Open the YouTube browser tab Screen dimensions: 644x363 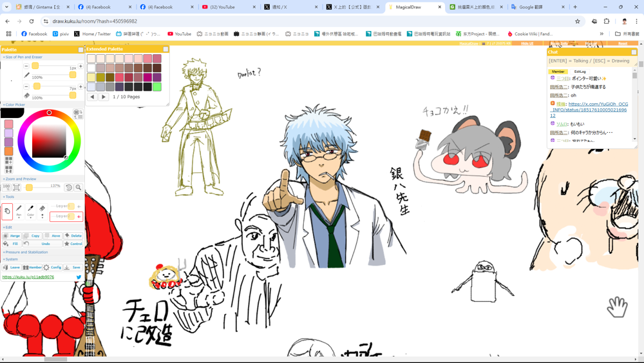(229, 7)
